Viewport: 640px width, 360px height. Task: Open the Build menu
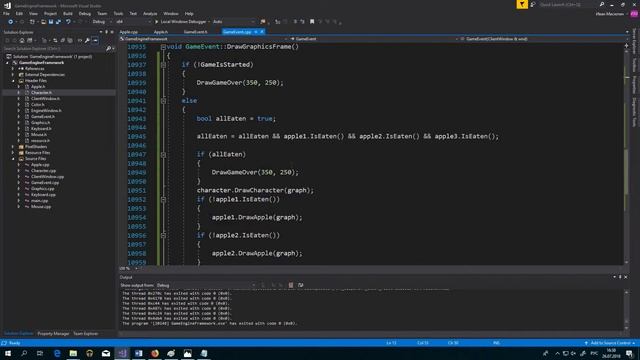point(68,13)
